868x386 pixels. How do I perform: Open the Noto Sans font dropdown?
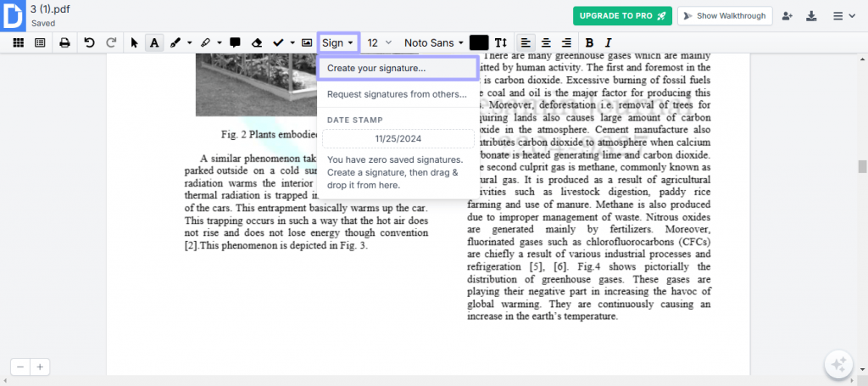433,42
